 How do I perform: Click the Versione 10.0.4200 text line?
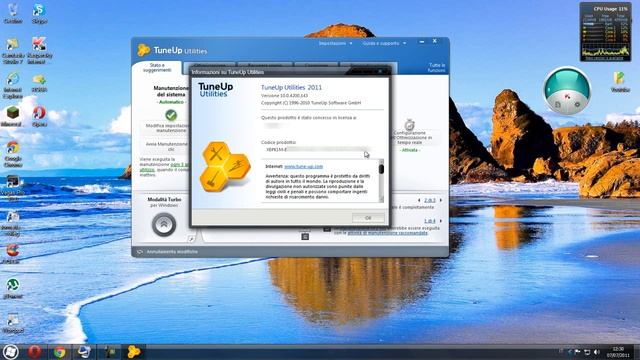(x=284, y=96)
